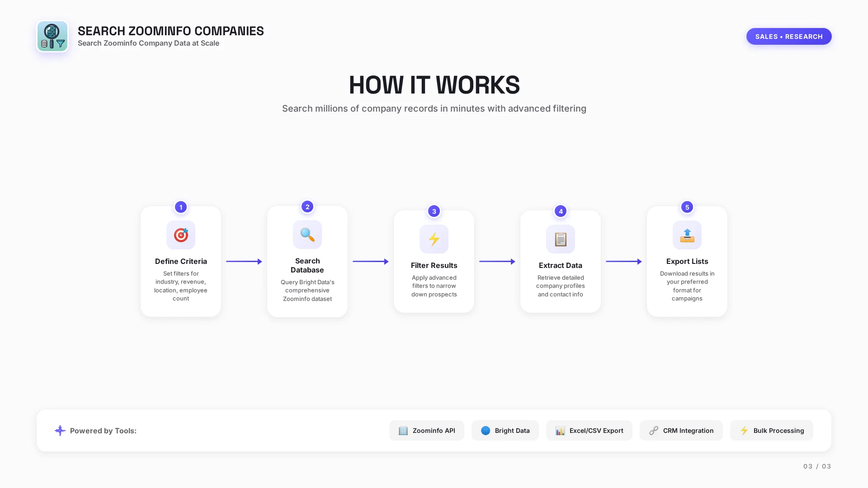Click the link icon in CRM Integration chip

tap(654, 431)
